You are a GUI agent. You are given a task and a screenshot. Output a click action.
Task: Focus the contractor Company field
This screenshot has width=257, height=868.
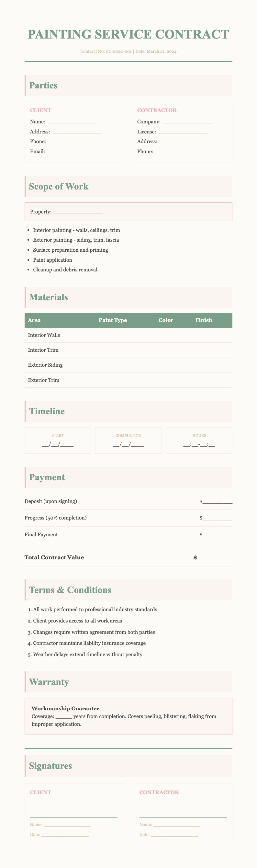pyautogui.click(x=187, y=122)
